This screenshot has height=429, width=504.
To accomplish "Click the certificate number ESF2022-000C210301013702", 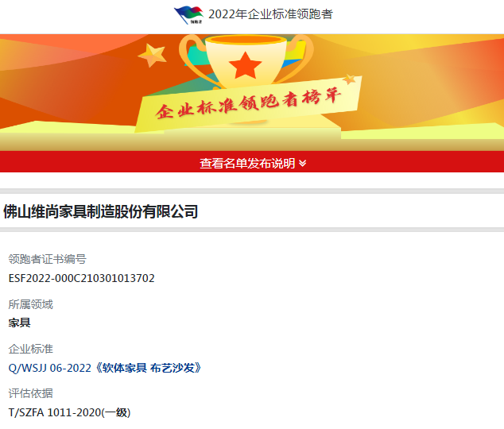I will [x=82, y=278].
